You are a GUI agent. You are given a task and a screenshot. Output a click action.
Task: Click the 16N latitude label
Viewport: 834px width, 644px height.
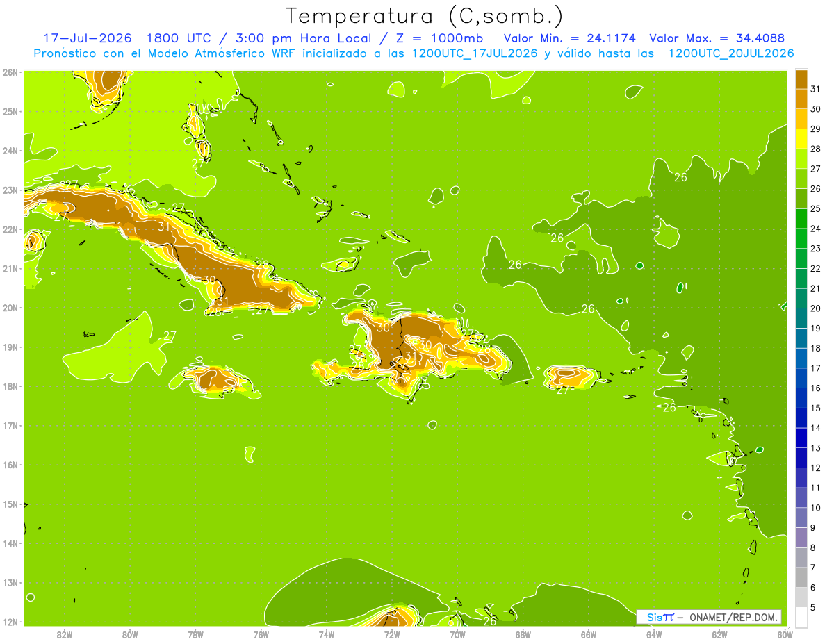11,465
